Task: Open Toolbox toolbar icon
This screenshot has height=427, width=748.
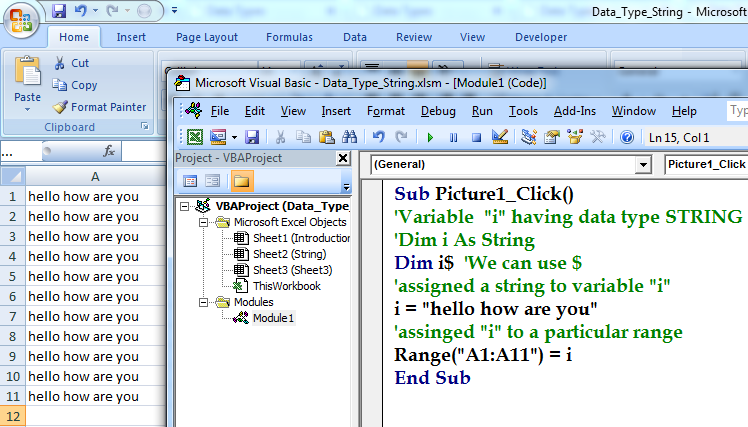Action: point(598,137)
